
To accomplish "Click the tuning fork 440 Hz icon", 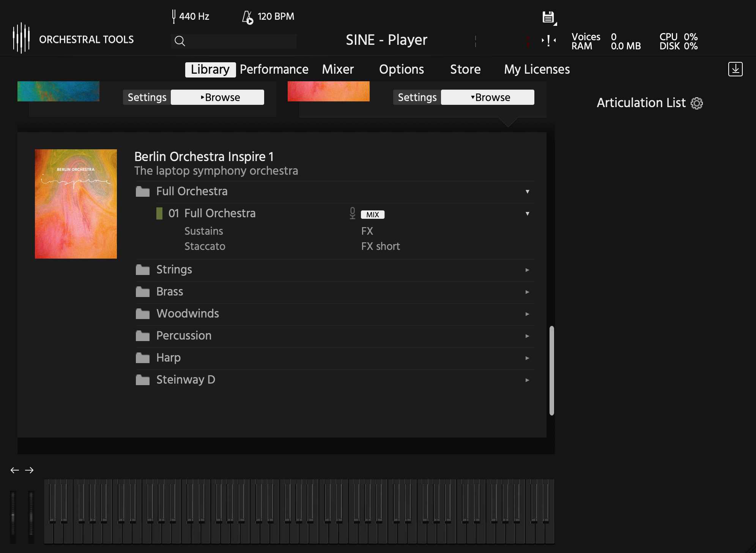I will [174, 16].
